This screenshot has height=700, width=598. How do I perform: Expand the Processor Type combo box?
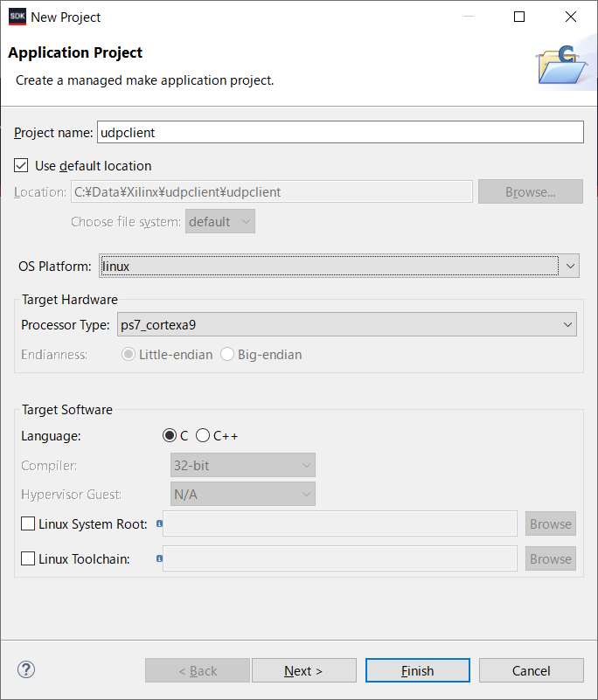346,324
